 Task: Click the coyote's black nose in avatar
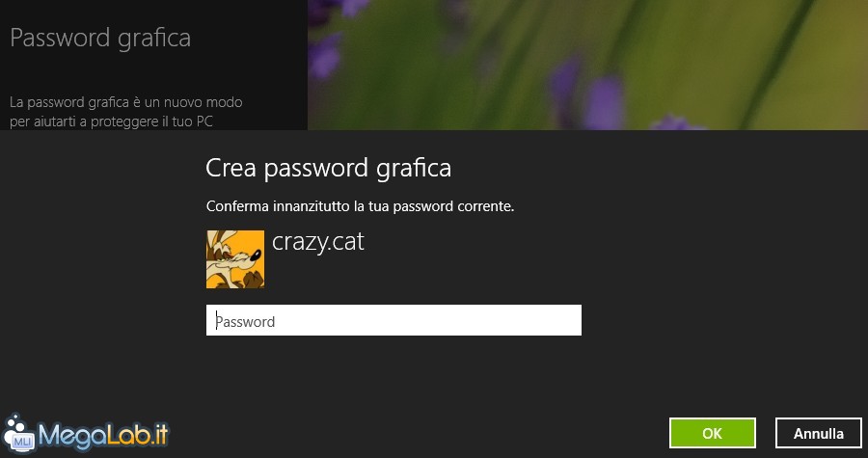click(x=254, y=256)
